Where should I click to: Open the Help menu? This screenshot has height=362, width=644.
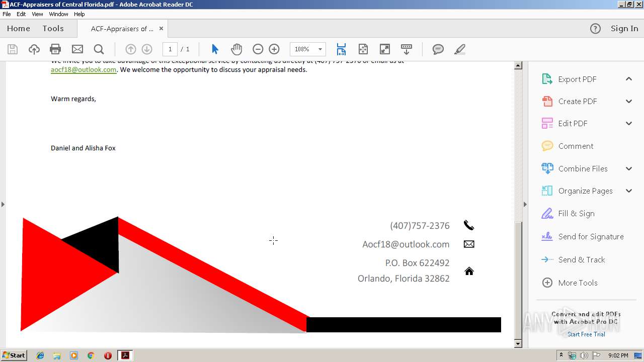(x=79, y=14)
